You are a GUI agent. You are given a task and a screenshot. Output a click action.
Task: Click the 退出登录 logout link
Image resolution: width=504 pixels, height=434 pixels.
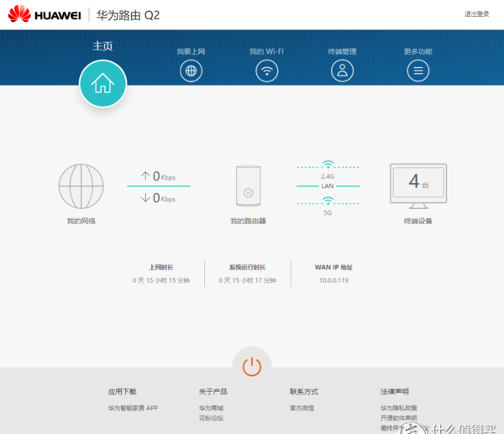pos(476,13)
